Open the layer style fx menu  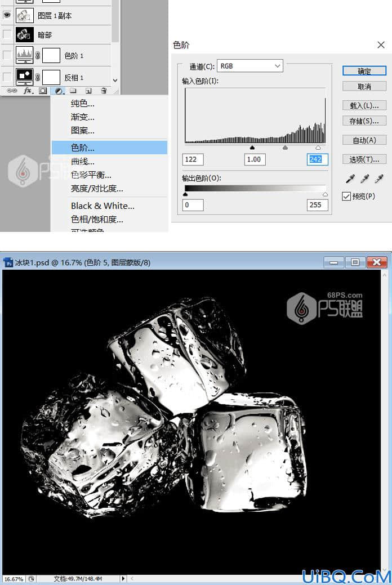pyautogui.click(x=28, y=91)
